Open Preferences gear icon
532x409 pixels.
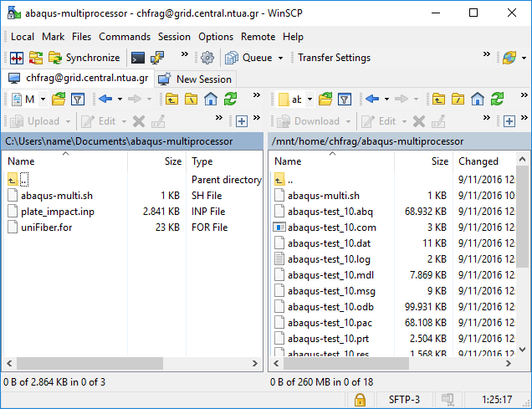point(207,58)
